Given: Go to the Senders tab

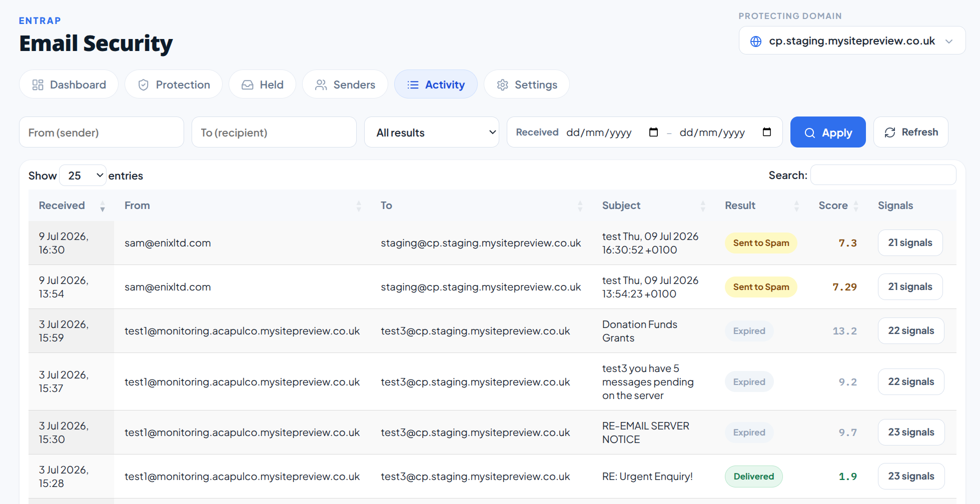Looking at the screenshot, I should coord(345,84).
